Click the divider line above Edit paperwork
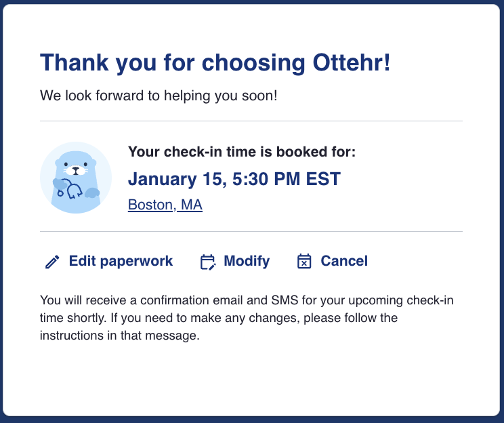The width and height of the screenshot is (504, 423). point(251,231)
